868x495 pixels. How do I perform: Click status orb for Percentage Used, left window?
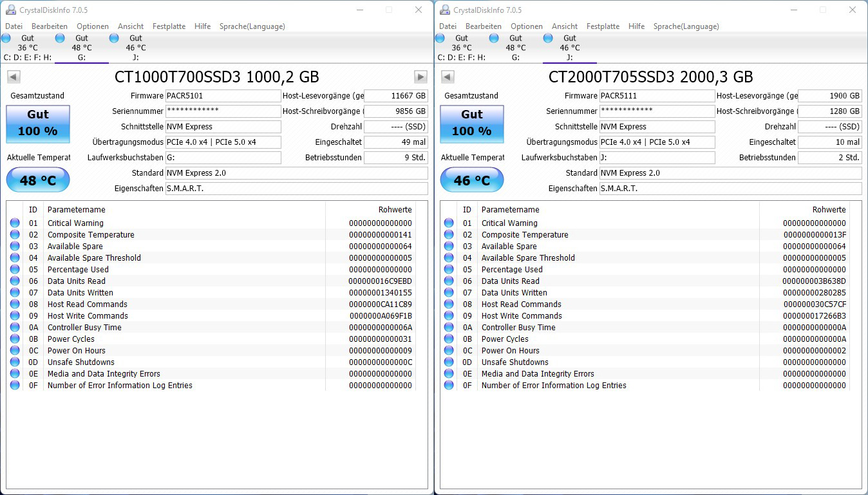15,270
